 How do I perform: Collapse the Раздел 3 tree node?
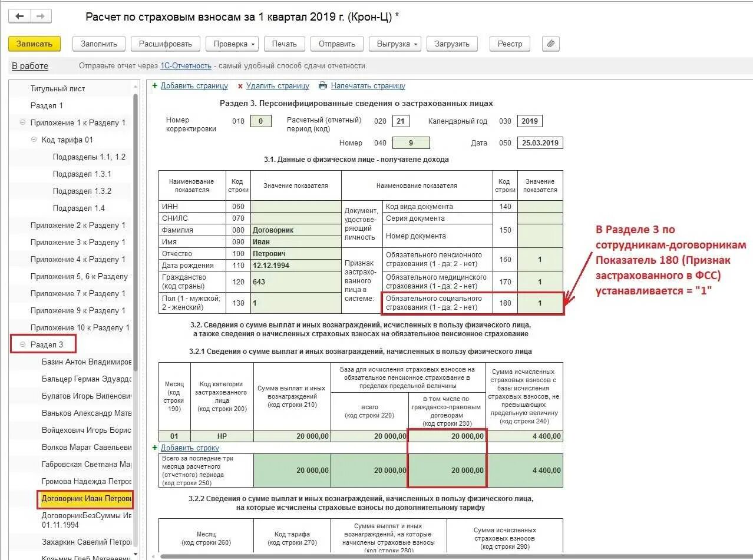click(23, 344)
